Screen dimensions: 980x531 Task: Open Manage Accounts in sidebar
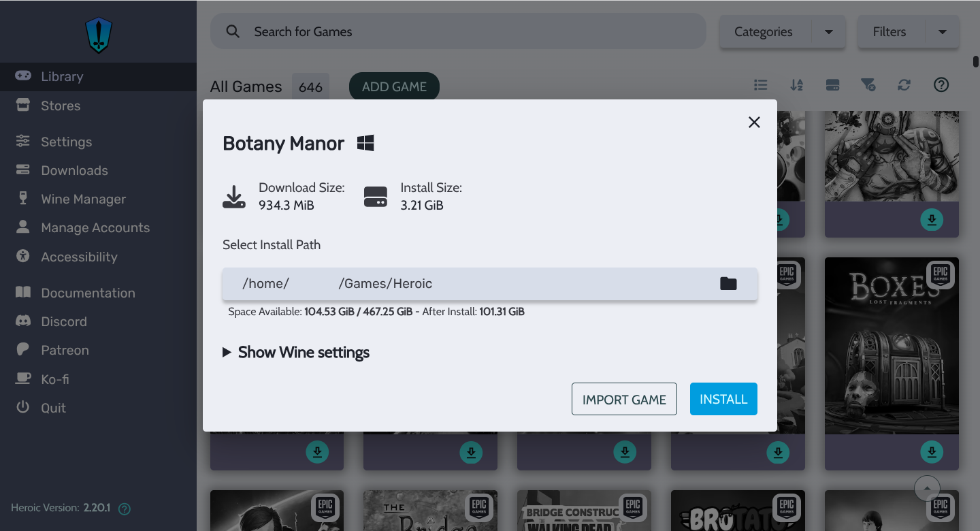(x=95, y=227)
